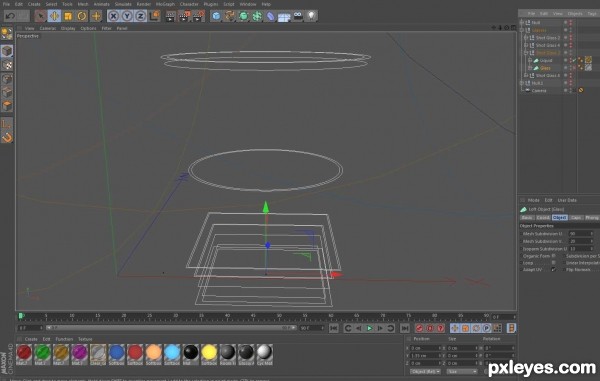Toggle Y axis lock
Screen dimensions: 600x381
(x=127, y=16)
